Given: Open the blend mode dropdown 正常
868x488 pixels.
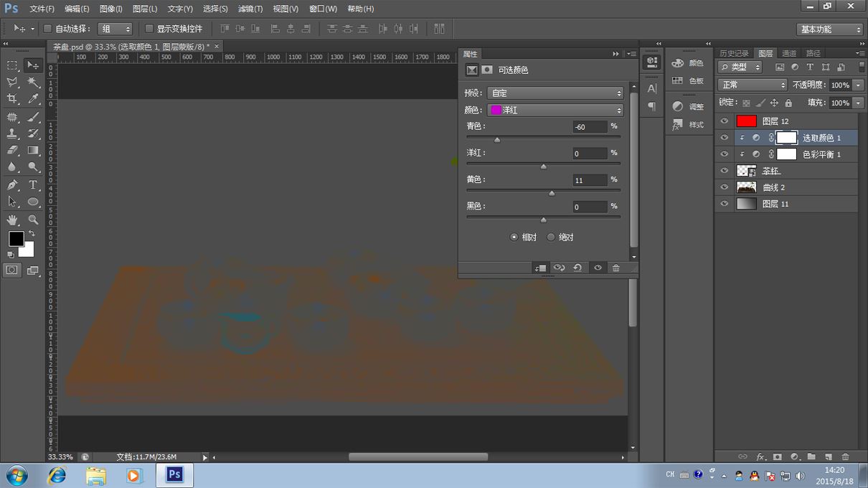Looking at the screenshot, I should (752, 85).
